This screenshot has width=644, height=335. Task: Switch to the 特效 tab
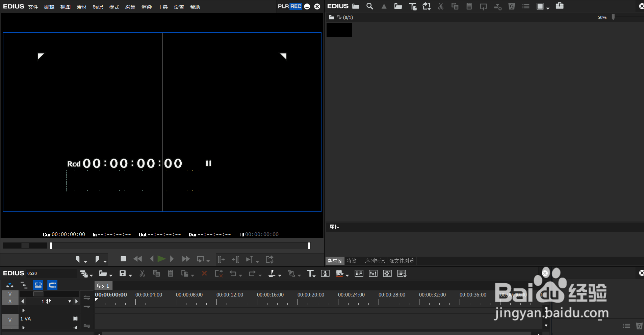pyautogui.click(x=352, y=261)
